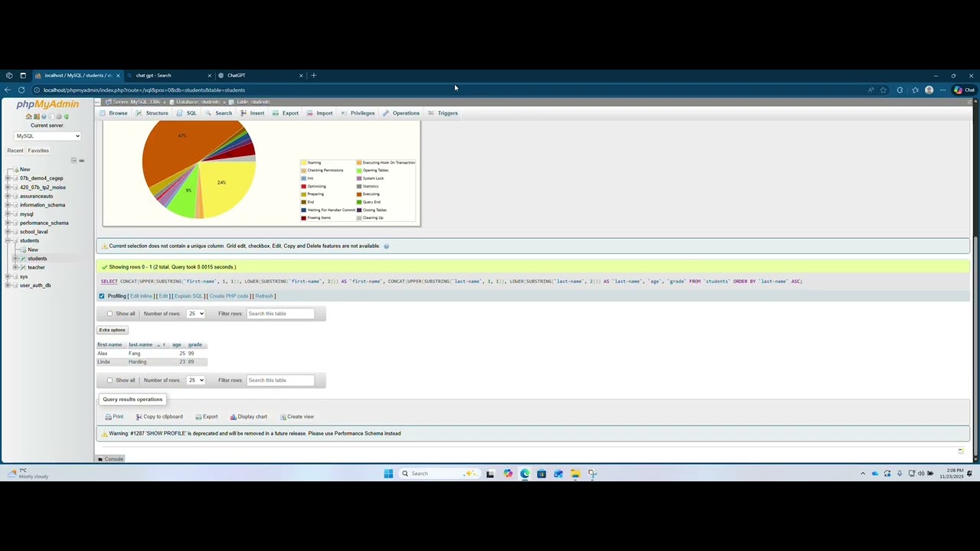Reload the page with the browser refresh button
Viewport: 980px width, 551px height.
coord(21,90)
